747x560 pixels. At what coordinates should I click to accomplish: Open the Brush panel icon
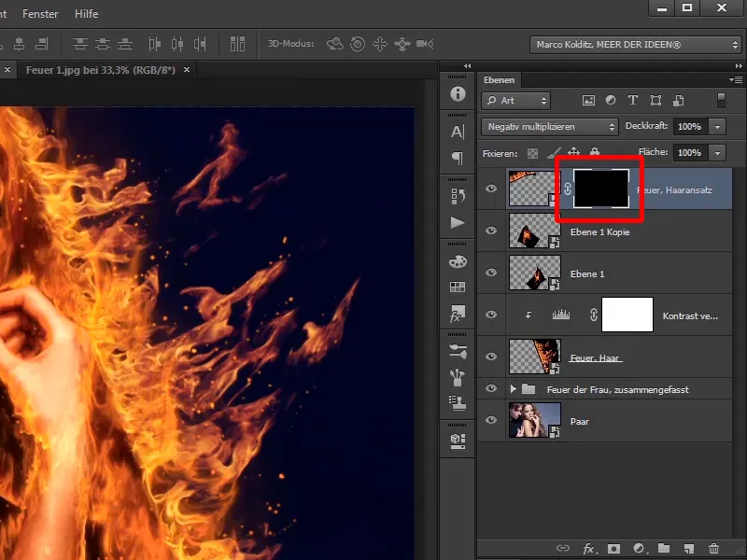458,378
